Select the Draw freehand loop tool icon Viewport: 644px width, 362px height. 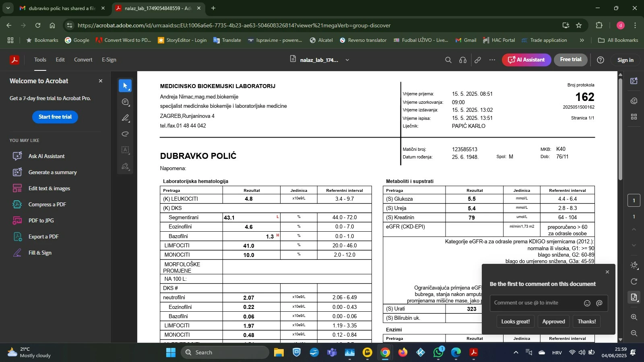pyautogui.click(x=125, y=134)
